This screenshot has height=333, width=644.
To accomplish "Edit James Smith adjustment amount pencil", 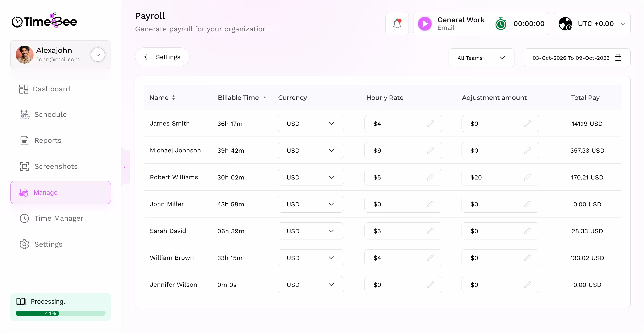I will 527,124.
